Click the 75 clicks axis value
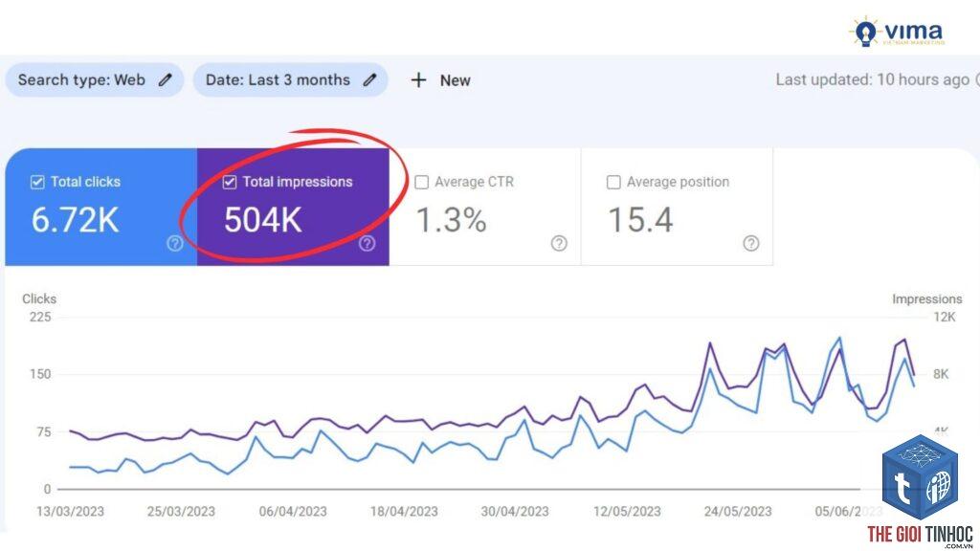Image resolution: width=980 pixels, height=551 pixels. pyautogui.click(x=43, y=431)
